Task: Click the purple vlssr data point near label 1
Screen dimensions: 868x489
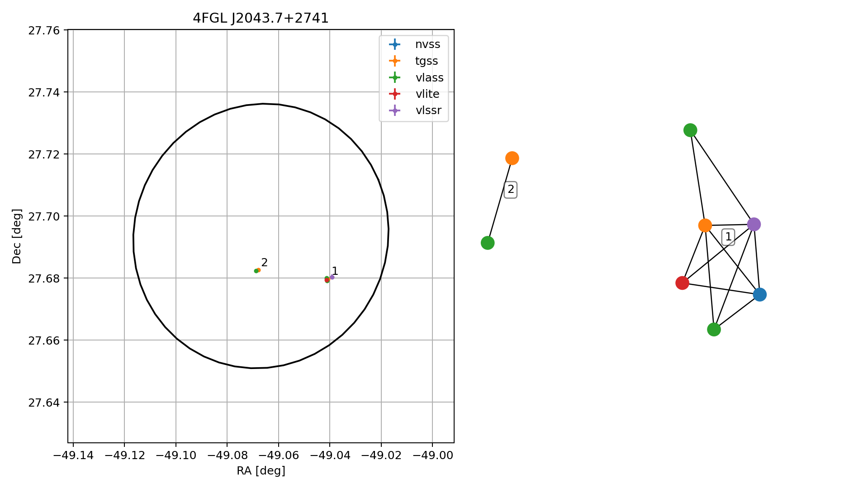Action: [x=332, y=277]
